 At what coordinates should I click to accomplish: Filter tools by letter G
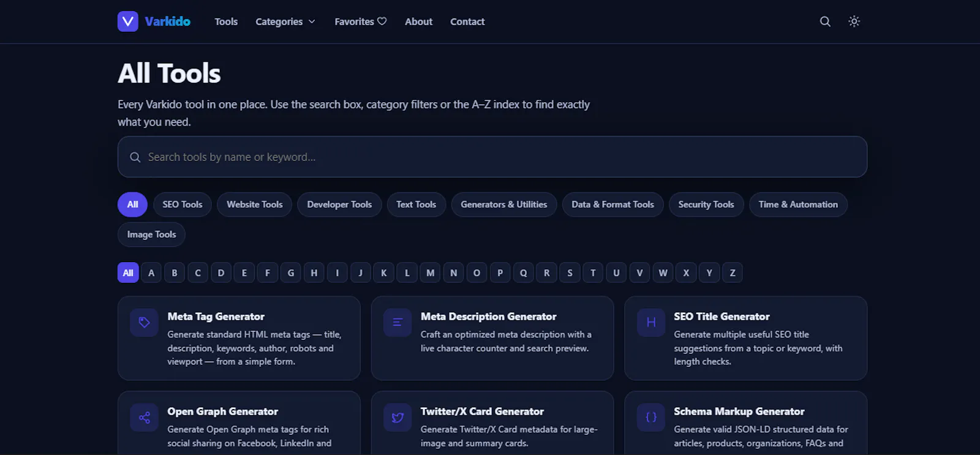coord(291,273)
